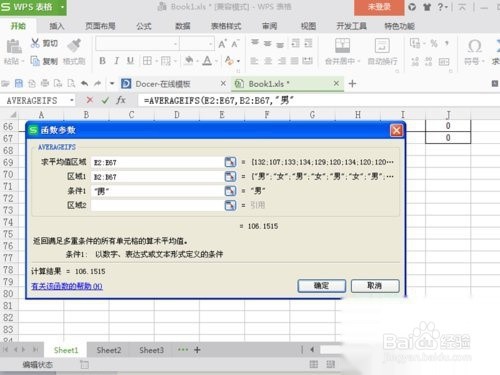The image size is (500, 375).
Task: Confirm formula with green checkmark
Action: 105,100
